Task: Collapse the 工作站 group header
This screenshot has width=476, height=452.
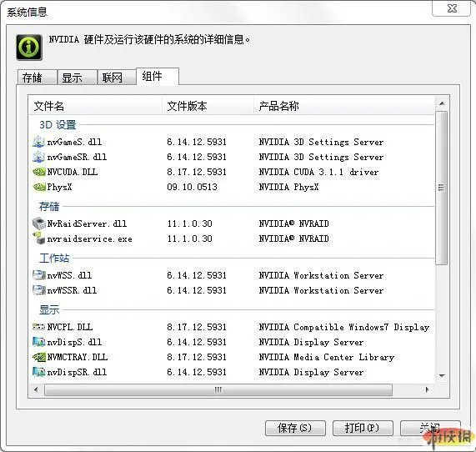Action: pos(54,259)
